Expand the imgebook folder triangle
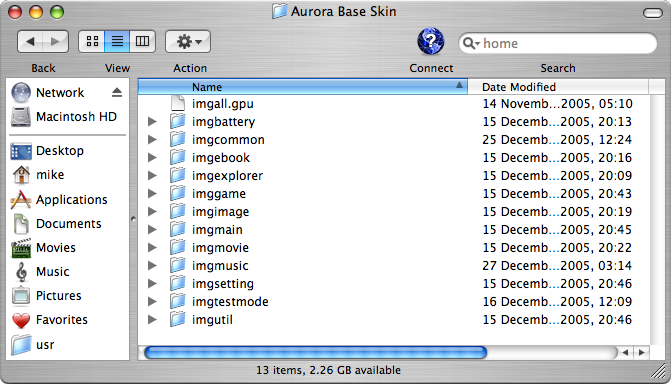This screenshot has width=671, height=384. [x=152, y=158]
